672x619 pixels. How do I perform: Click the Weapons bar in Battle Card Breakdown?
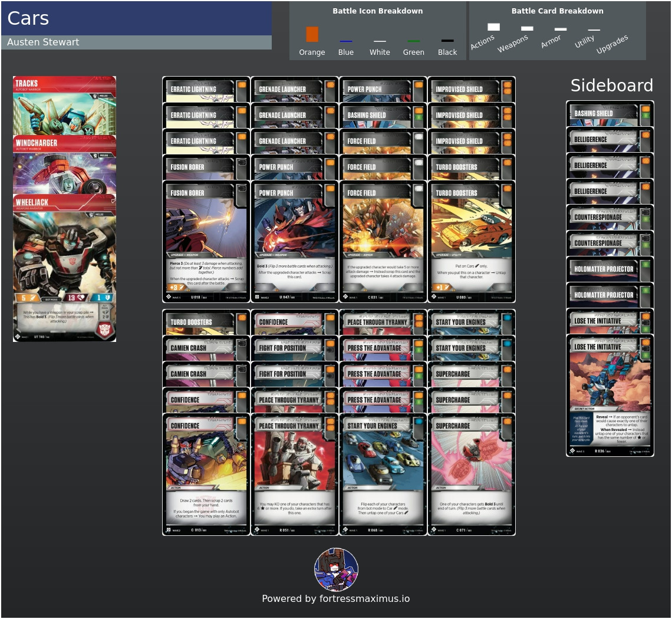[x=527, y=28]
